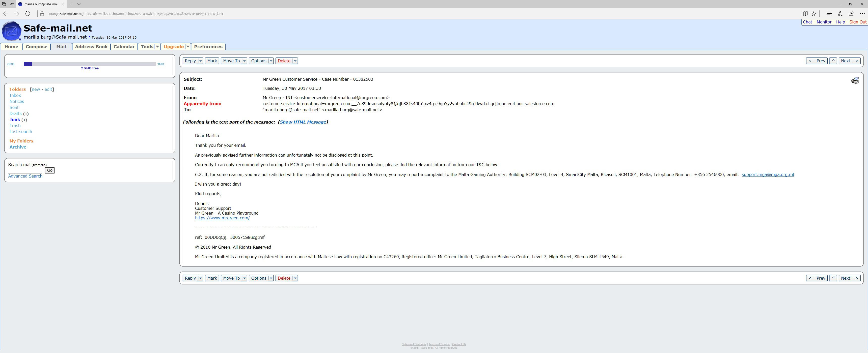Open Move To dropdown arrow above the message
The width and height of the screenshot is (868, 353).
245,61
